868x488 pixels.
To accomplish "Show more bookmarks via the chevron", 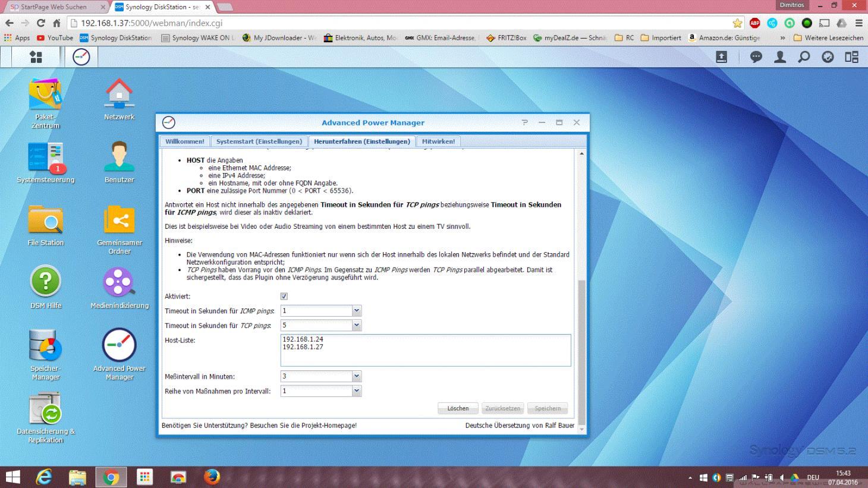I will point(782,37).
